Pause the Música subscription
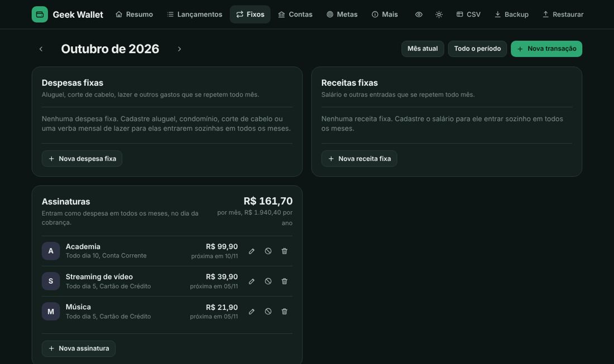The width and height of the screenshot is (614, 364). click(x=268, y=311)
